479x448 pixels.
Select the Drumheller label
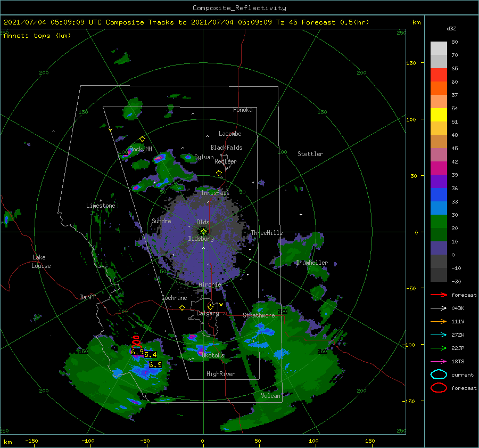[x=312, y=263]
